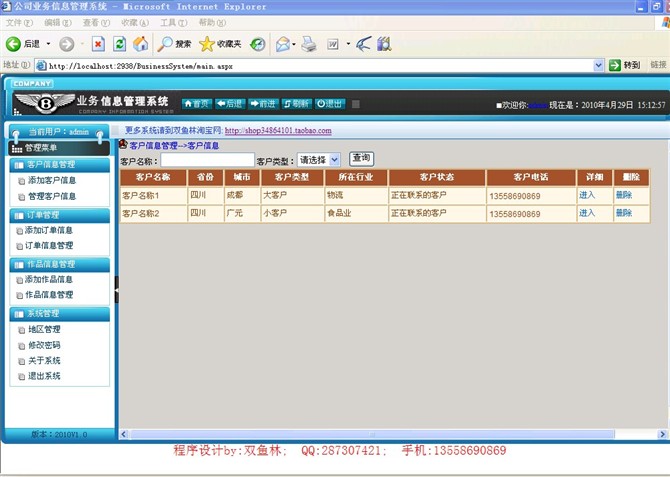Viewport: 670px width, 477px height.
Task: Open the 收藏夹 favorites star
Action: pyautogui.click(x=207, y=44)
